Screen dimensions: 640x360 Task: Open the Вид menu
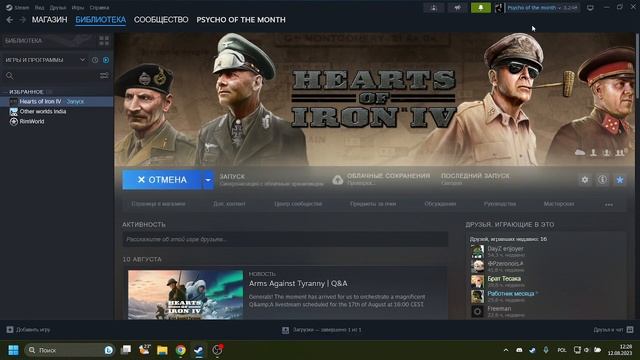39,8
